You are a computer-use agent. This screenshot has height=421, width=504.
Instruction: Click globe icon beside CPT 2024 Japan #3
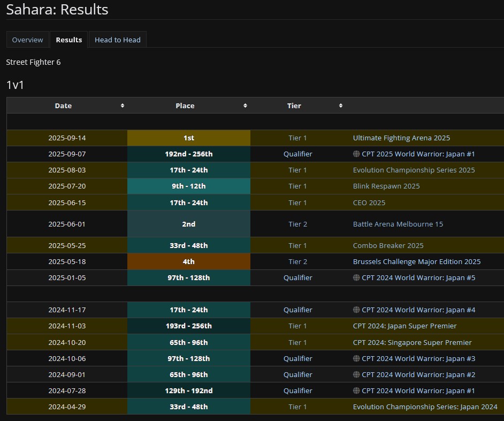[356, 358]
